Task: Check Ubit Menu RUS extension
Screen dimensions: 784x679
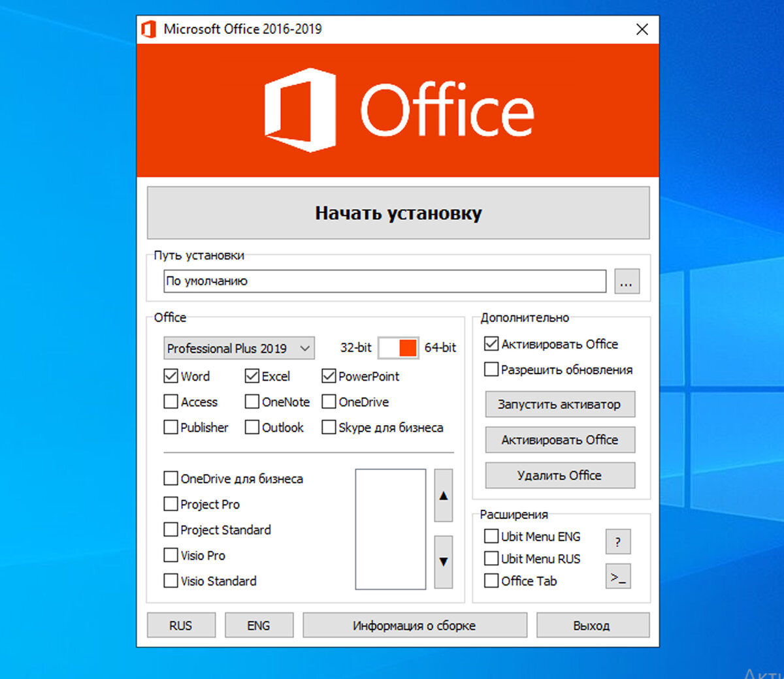Action: 491,558
